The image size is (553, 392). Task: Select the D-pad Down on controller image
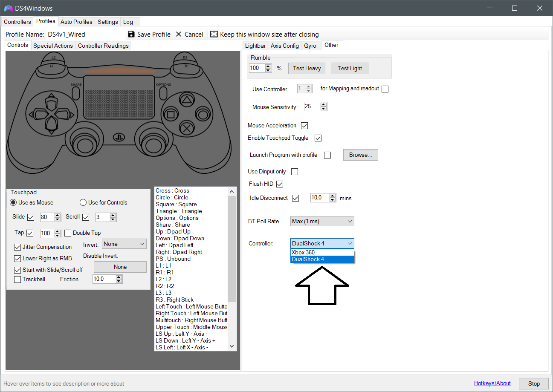(51, 124)
